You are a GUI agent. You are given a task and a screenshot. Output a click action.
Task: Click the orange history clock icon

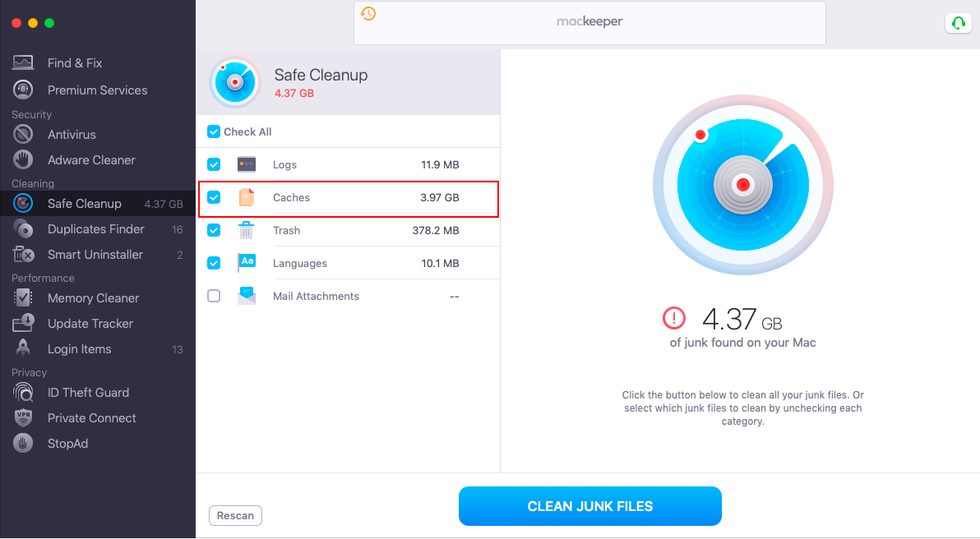pos(368,13)
